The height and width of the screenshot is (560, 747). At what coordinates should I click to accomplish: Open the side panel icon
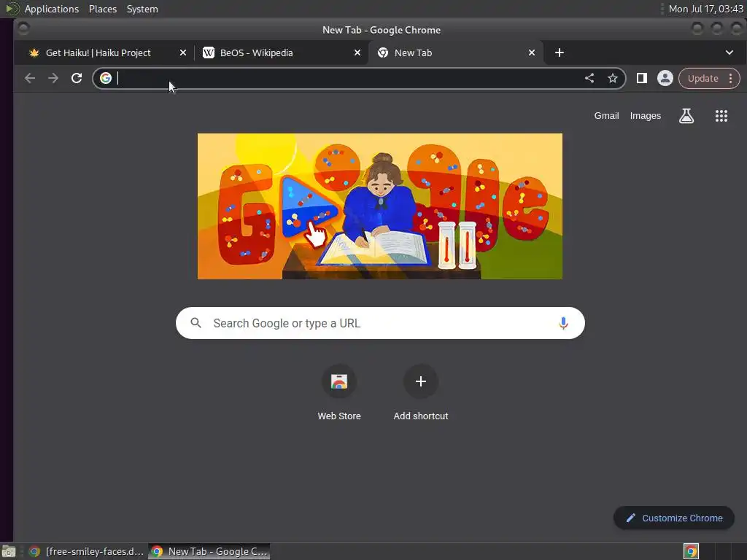coord(642,78)
